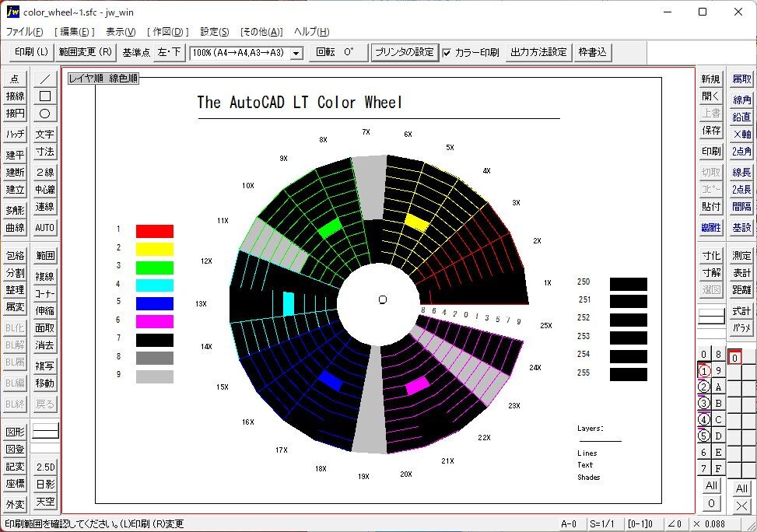Click the red color swatch labeled 1
The image size is (757, 532).
(154, 231)
